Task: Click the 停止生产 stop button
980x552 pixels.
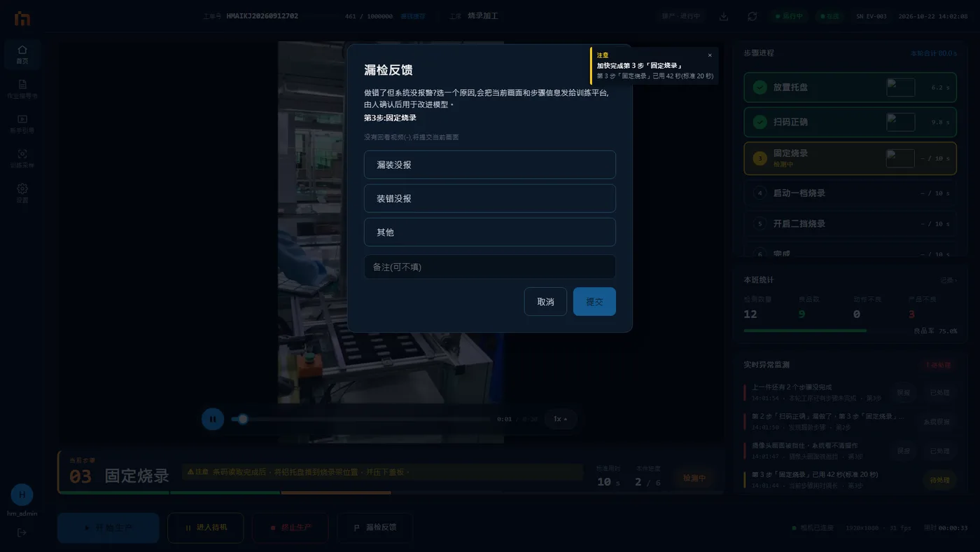Action: [290, 527]
